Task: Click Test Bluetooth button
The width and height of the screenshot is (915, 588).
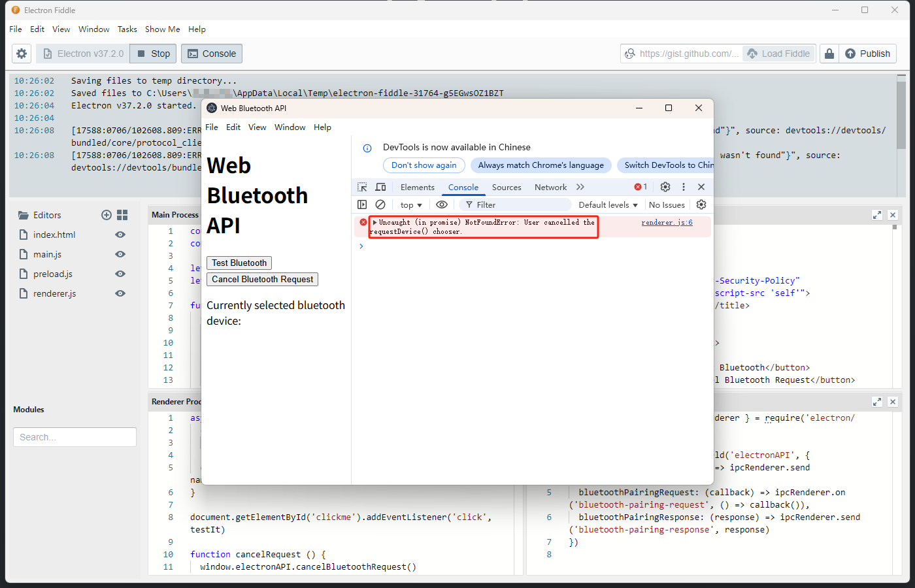Action: [239, 263]
